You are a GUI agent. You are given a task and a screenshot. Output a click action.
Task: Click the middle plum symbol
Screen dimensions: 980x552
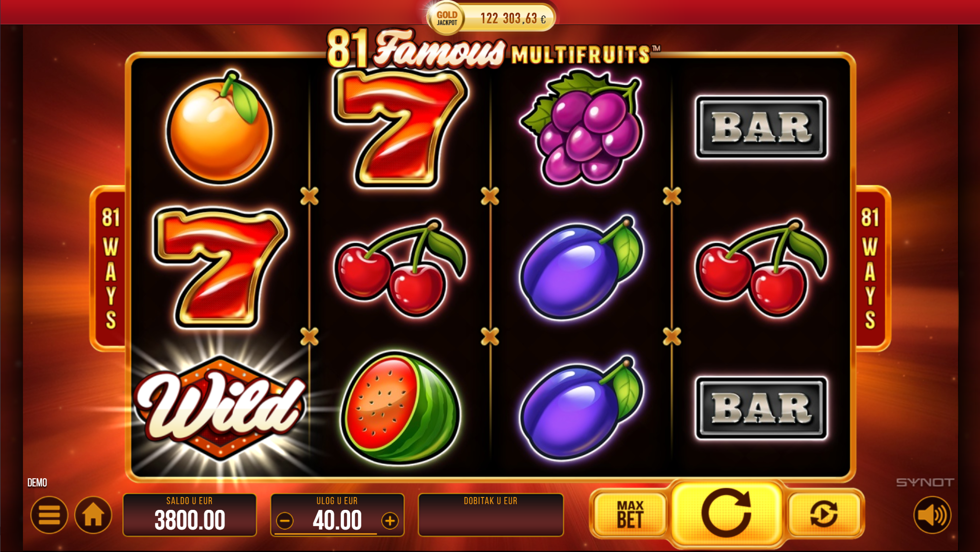pyautogui.click(x=581, y=268)
